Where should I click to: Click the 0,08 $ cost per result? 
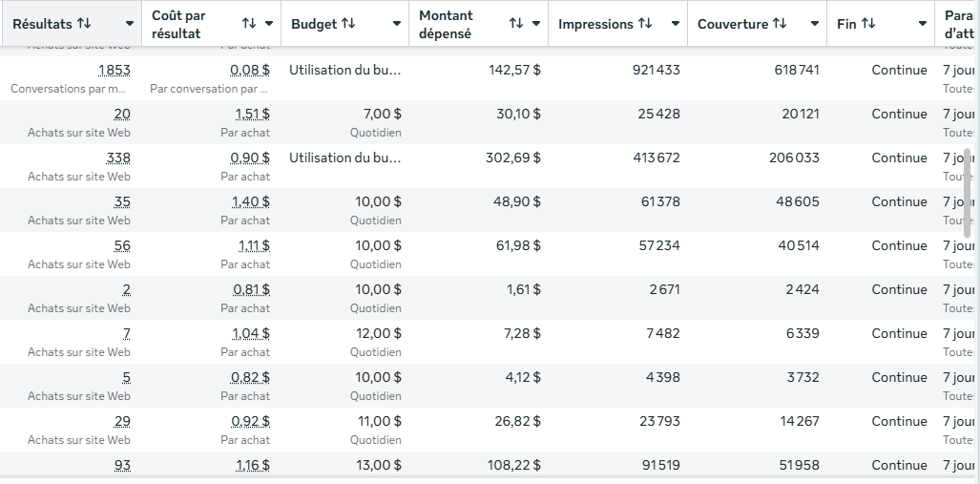click(x=250, y=70)
